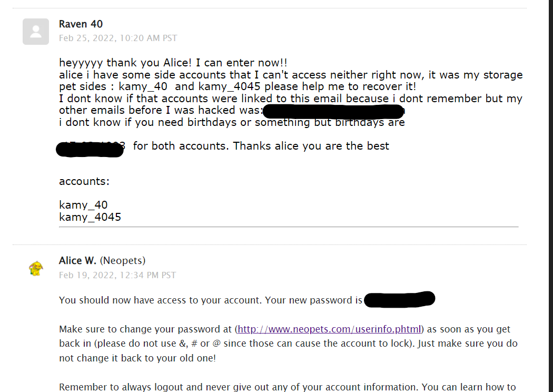This screenshot has height=392, width=553.
Task: Click the (Neopets) label beside Alice W.
Action: (123, 260)
